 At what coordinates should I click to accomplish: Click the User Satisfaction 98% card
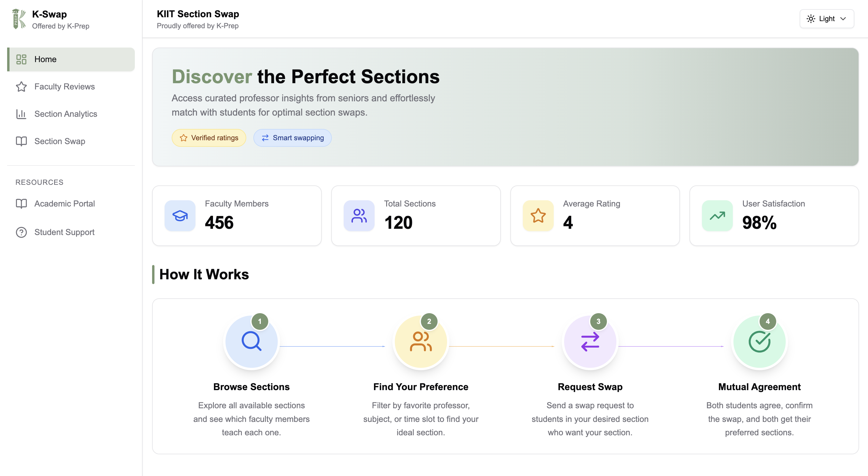[774, 216]
